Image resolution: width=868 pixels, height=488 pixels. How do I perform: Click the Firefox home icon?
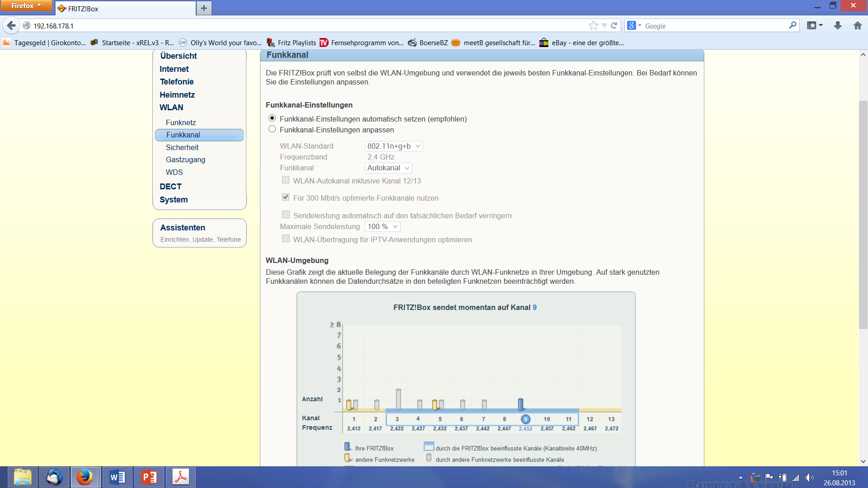(x=858, y=26)
